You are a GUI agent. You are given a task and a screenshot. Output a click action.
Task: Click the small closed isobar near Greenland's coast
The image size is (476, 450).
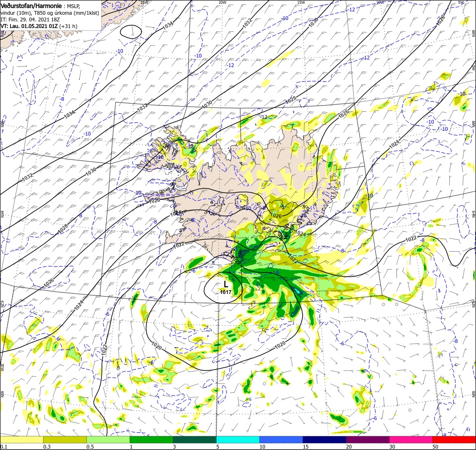click(x=131, y=31)
